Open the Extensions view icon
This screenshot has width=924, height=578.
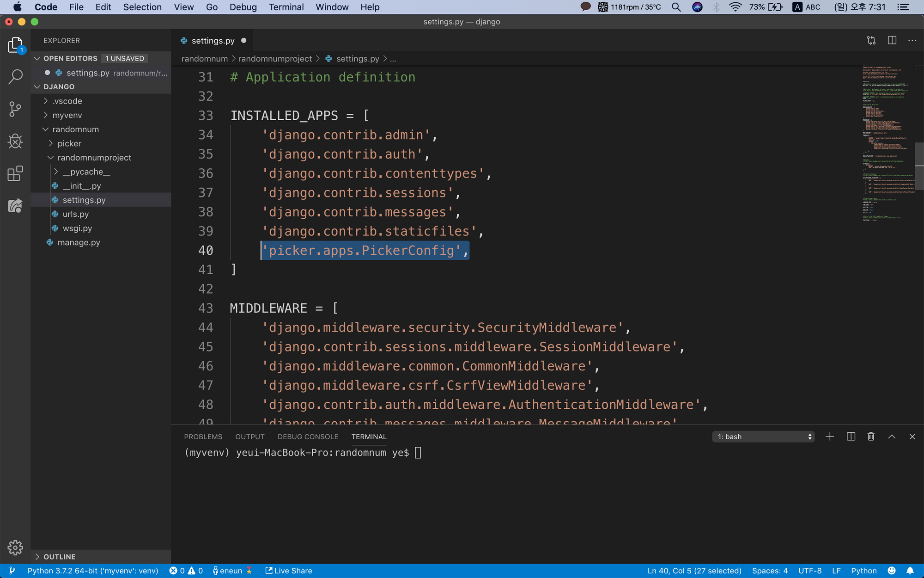15,174
